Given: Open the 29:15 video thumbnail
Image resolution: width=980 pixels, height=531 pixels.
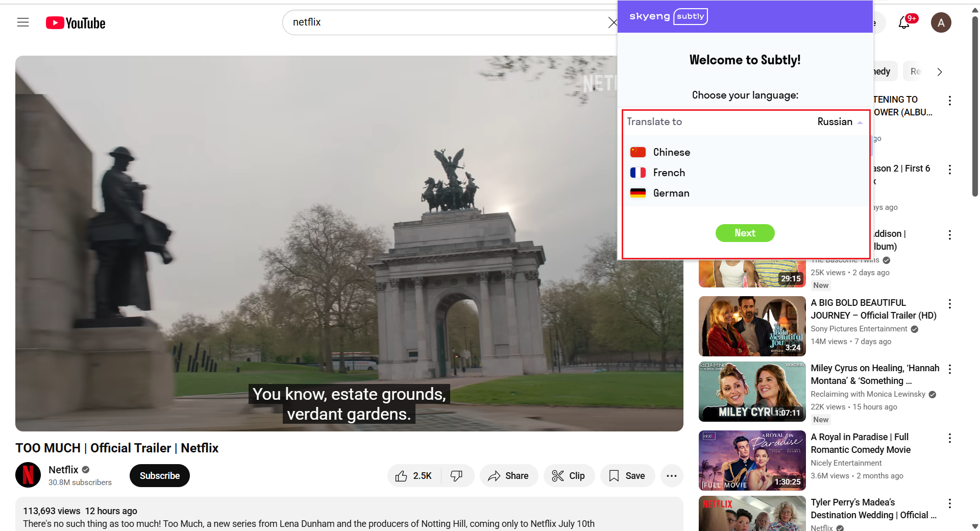Looking at the screenshot, I should point(752,274).
